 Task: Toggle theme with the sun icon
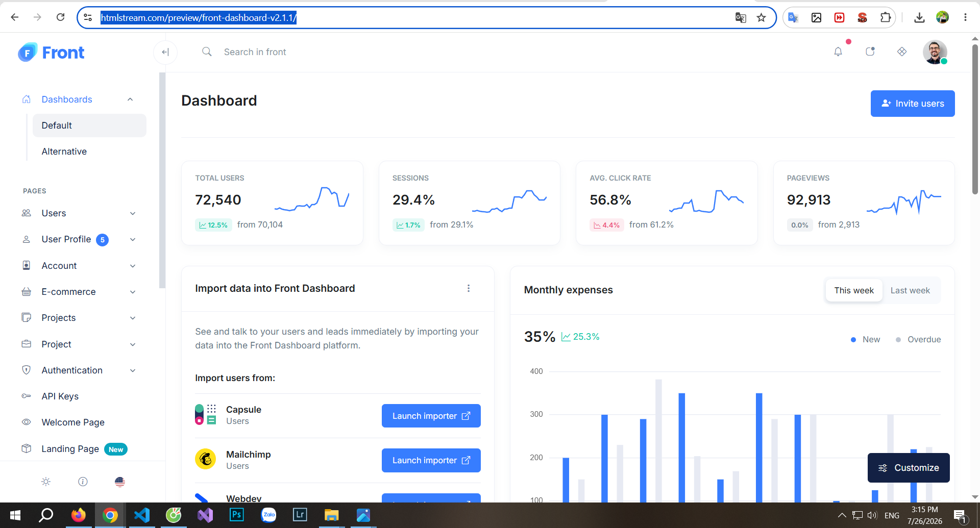[x=46, y=482]
